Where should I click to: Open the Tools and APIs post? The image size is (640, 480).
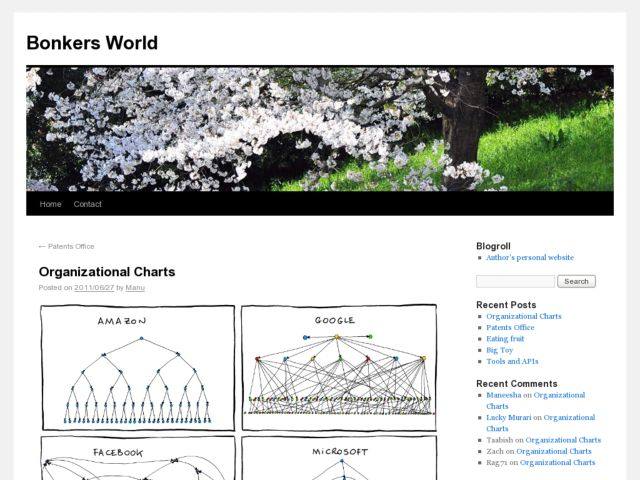(512, 361)
